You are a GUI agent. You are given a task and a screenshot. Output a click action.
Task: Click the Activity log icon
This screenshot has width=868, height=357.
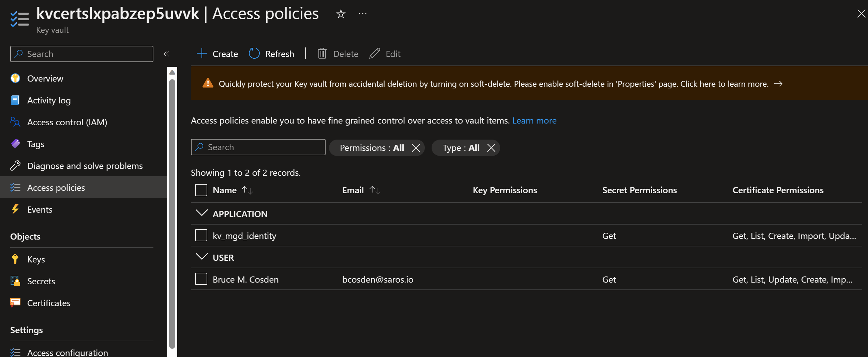click(15, 100)
